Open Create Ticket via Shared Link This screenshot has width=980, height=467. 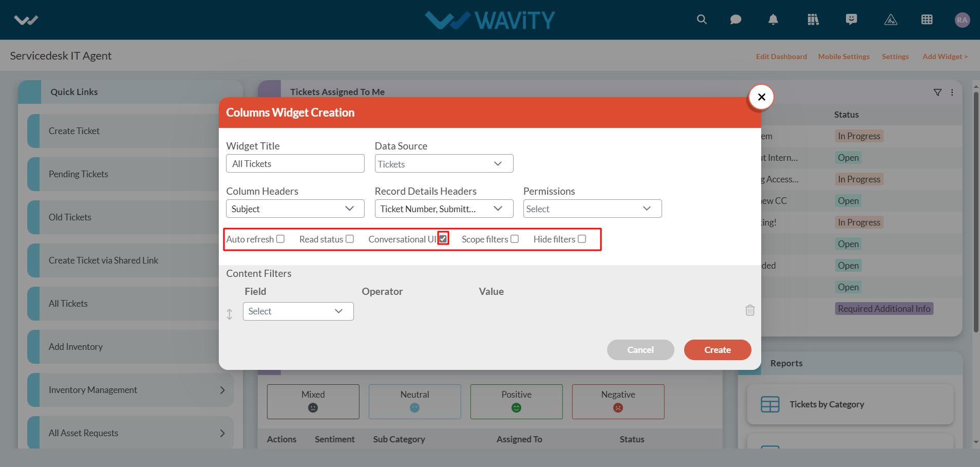click(x=123, y=260)
